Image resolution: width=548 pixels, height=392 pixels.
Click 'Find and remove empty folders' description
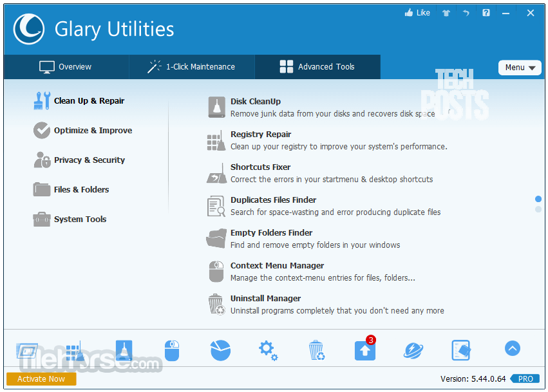316,245
